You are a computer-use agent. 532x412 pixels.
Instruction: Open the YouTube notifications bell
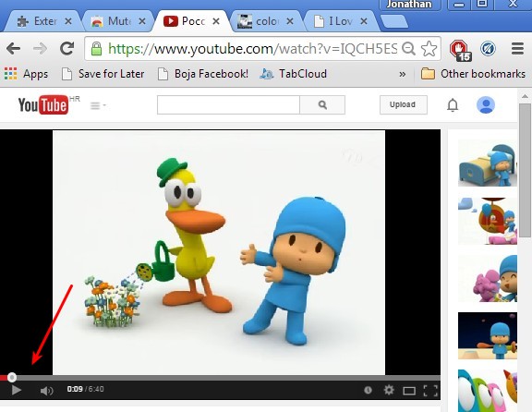pyautogui.click(x=453, y=105)
